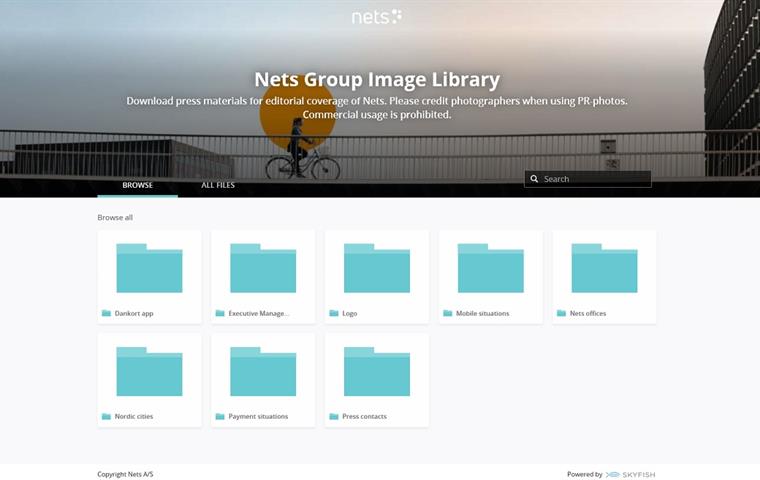Click small folder icon beside Press contacts

[x=334, y=416]
